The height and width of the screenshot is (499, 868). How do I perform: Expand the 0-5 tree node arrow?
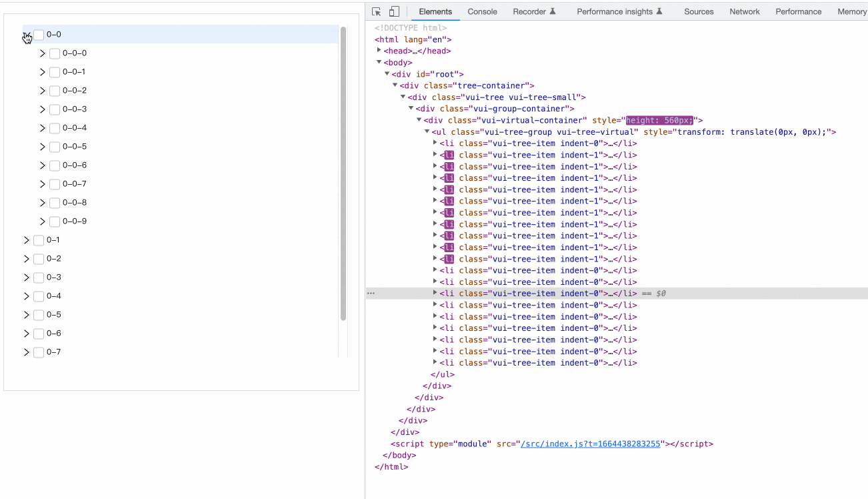(27, 315)
